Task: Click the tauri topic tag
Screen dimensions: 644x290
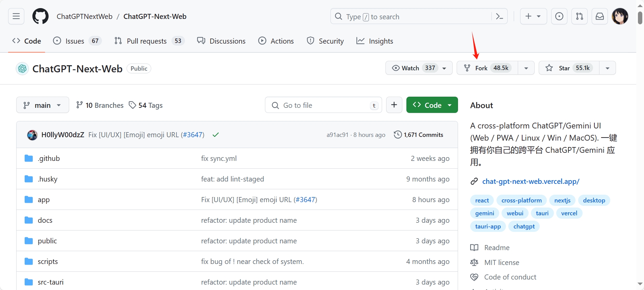Action: point(542,213)
